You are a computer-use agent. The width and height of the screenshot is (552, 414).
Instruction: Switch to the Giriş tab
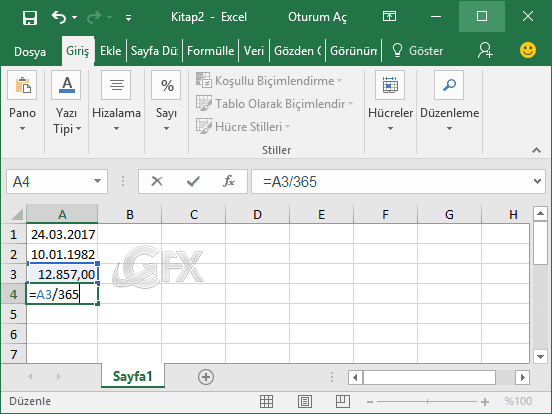[77, 51]
